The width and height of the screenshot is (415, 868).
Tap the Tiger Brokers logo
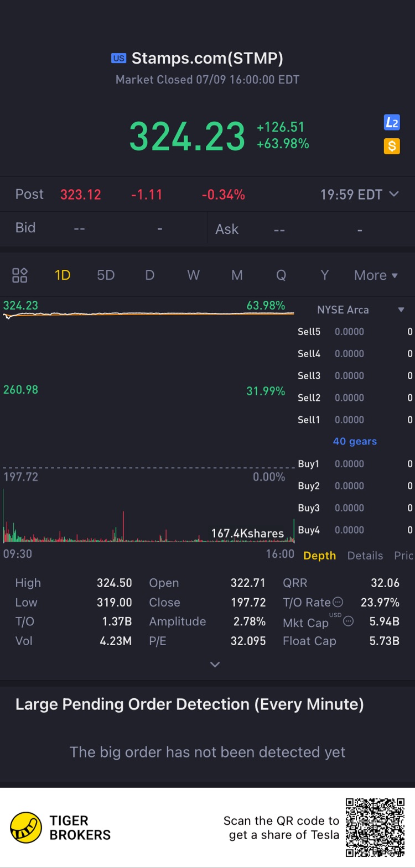pos(26,828)
